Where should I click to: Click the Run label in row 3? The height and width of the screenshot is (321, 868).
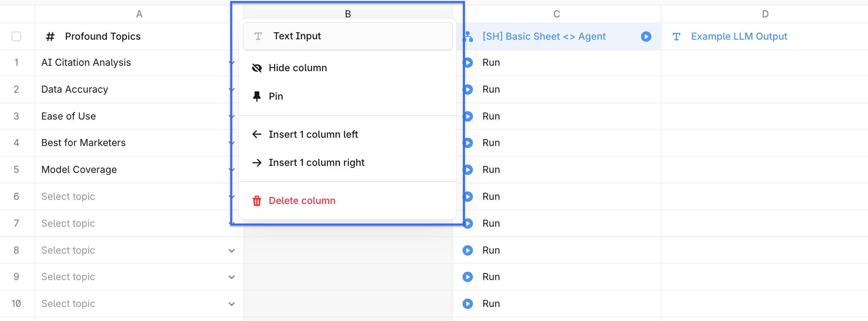[x=491, y=116]
